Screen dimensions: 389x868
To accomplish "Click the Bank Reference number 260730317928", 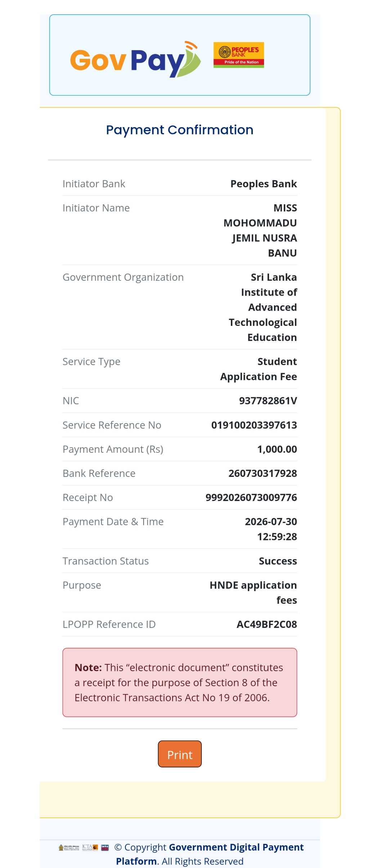I will click(x=263, y=473).
